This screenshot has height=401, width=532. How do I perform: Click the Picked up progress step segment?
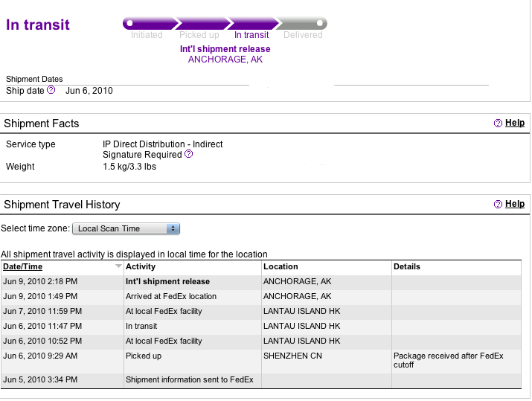(202, 23)
